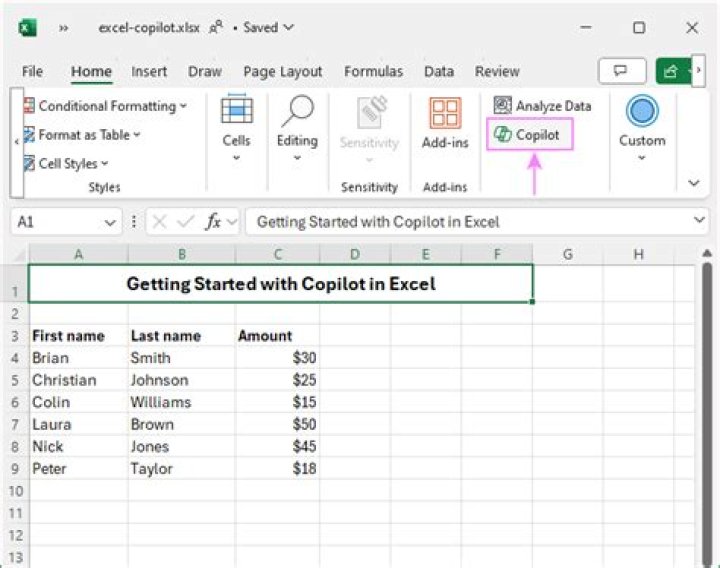Open the formula bar options dots
The height and width of the screenshot is (568, 720).
pos(134,222)
